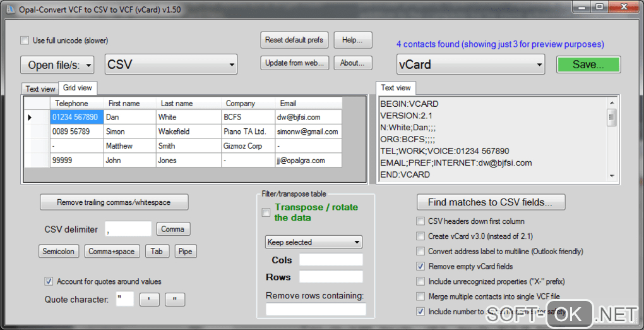
Task: Select the Text view tab on output pane
Action: (x=396, y=88)
